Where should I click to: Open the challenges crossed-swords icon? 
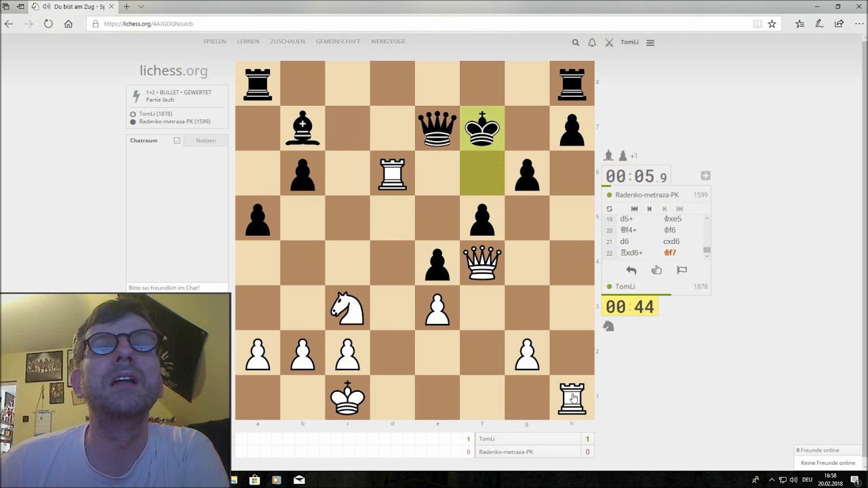point(609,42)
